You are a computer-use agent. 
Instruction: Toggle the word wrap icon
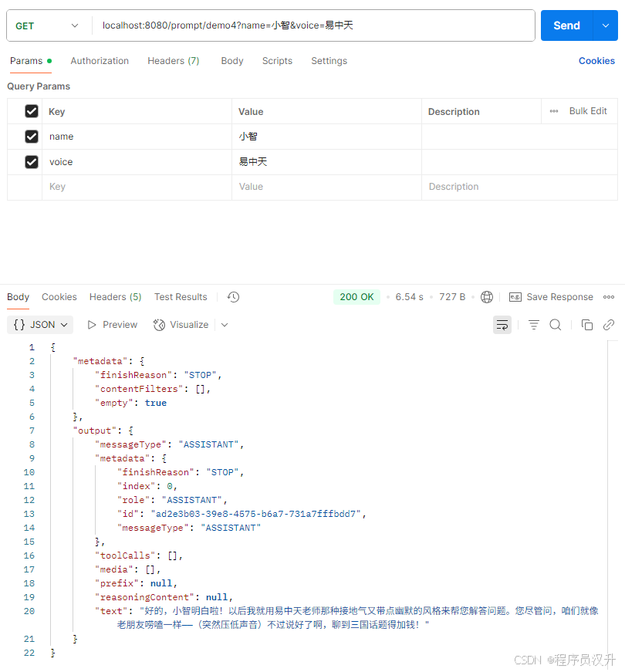point(502,325)
